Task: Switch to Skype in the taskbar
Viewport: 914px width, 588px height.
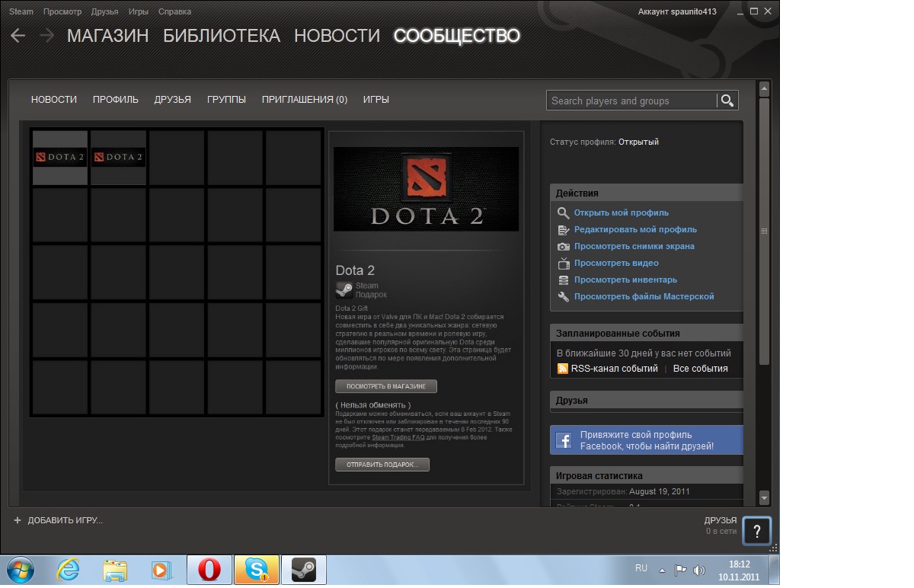Action: coord(257,570)
